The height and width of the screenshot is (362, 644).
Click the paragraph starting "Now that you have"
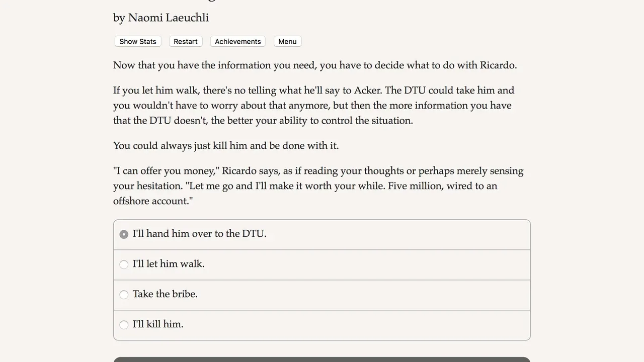point(315,65)
